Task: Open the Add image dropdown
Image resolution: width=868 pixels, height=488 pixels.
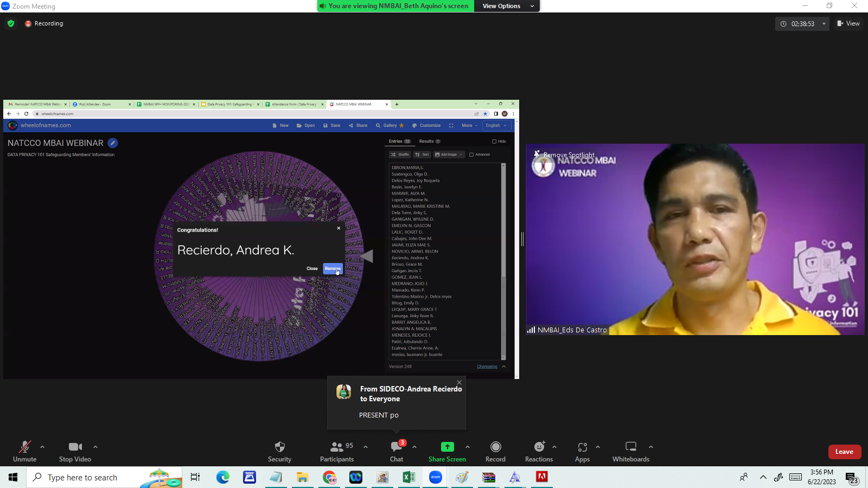Action: (449, 155)
